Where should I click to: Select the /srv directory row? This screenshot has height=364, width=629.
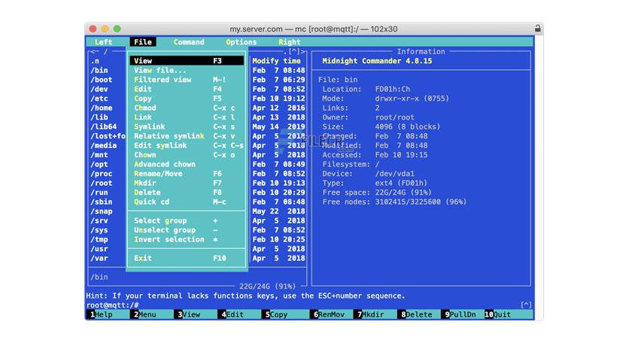point(99,221)
